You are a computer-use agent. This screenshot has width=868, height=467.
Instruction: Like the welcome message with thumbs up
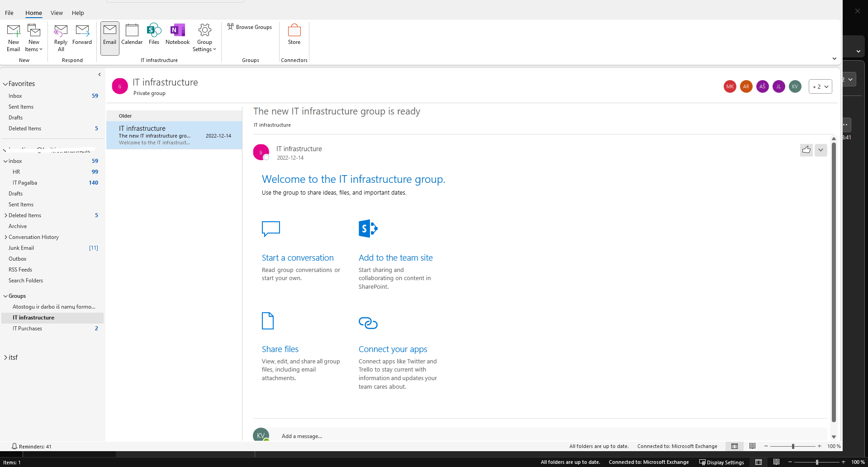[806, 150]
